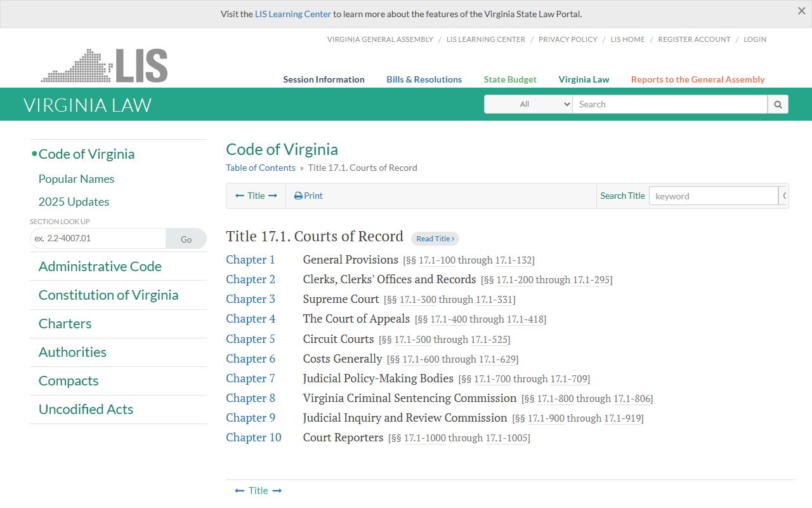Open Virginia Law menu
Screen dimensions: 812x508
[584, 79]
